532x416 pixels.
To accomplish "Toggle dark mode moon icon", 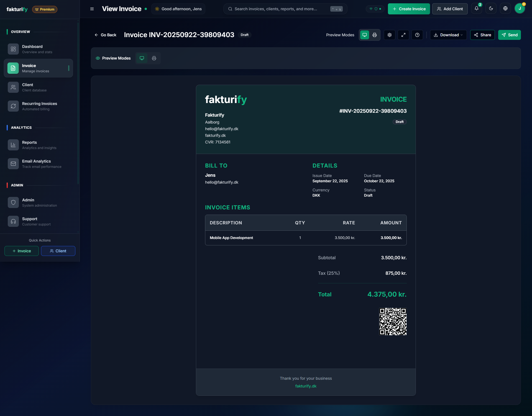I will 491,9.
